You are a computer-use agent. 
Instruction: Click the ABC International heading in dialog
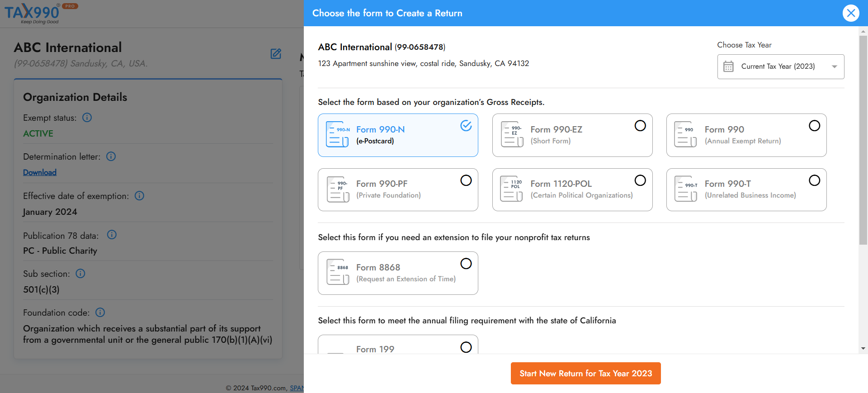point(355,47)
